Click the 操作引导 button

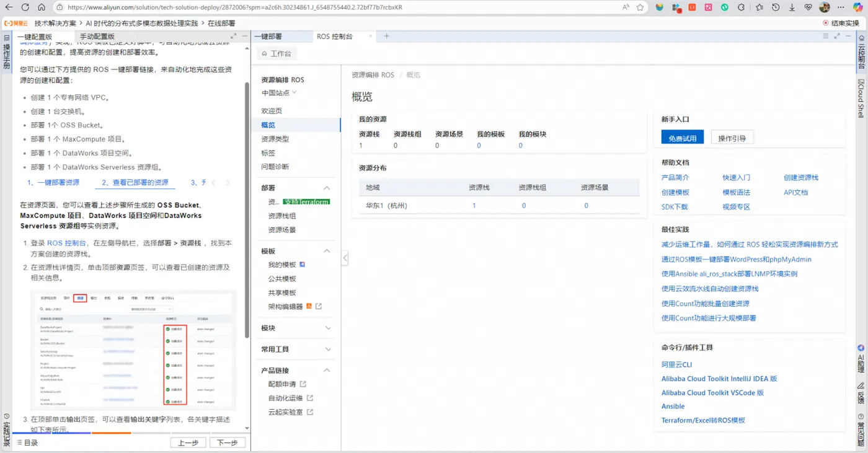(x=732, y=138)
